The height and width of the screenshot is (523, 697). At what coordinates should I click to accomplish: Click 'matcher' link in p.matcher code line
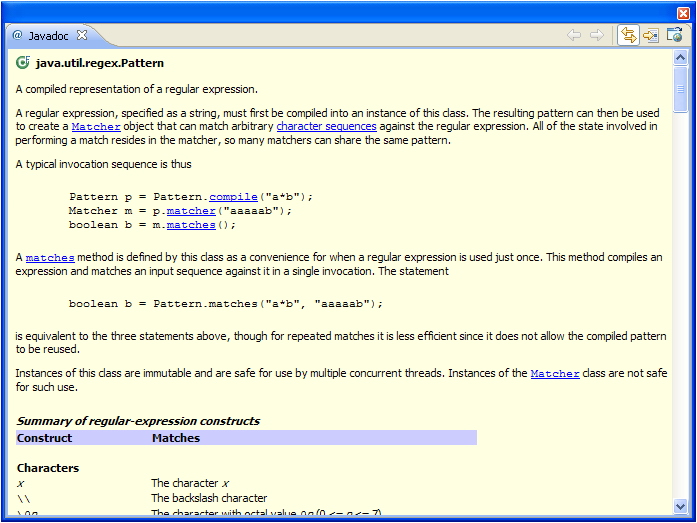click(191, 211)
